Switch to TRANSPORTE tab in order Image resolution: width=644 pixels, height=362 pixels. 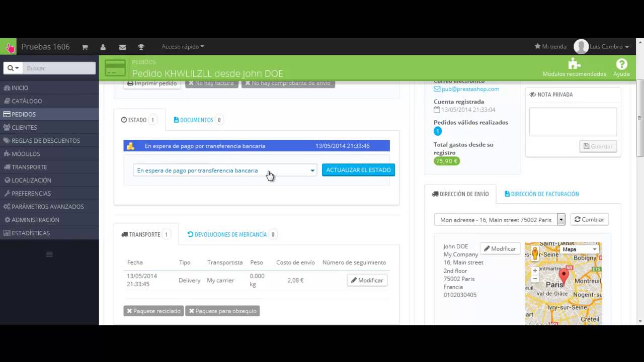pos(146,234)
